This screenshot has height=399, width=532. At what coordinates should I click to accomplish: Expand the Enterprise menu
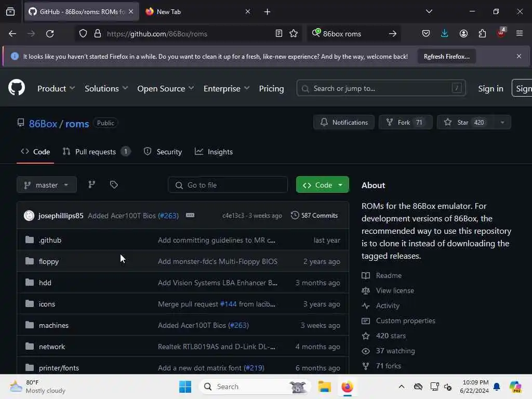tap(227, 88)
